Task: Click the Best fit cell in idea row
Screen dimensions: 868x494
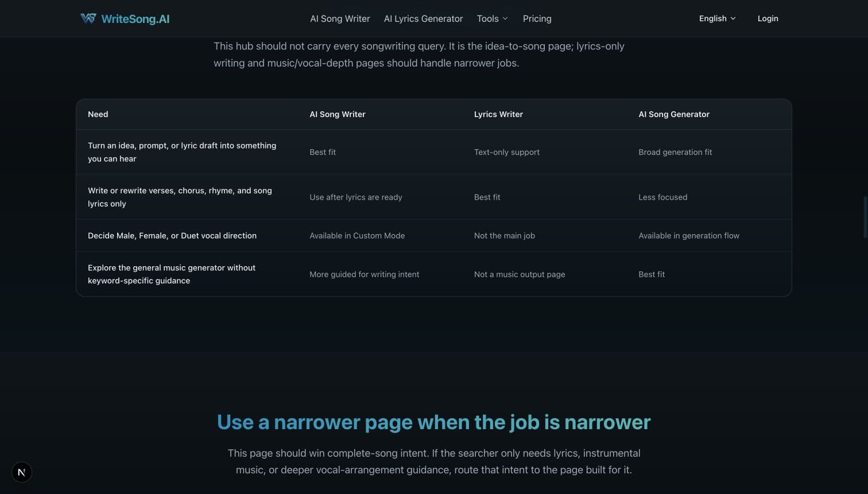Action: tap(323, 152)
